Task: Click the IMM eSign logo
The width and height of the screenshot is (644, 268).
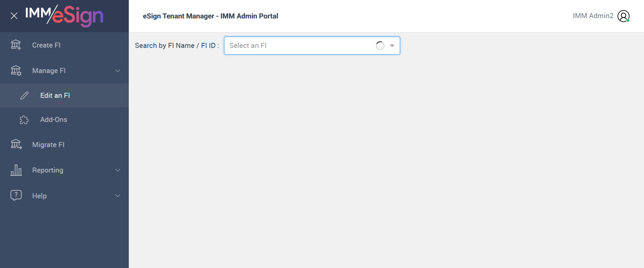Action: (64, 16)
